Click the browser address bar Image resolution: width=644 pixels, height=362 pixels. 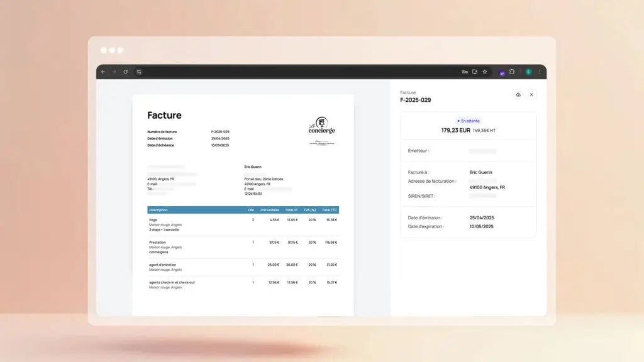coord(296,72)
